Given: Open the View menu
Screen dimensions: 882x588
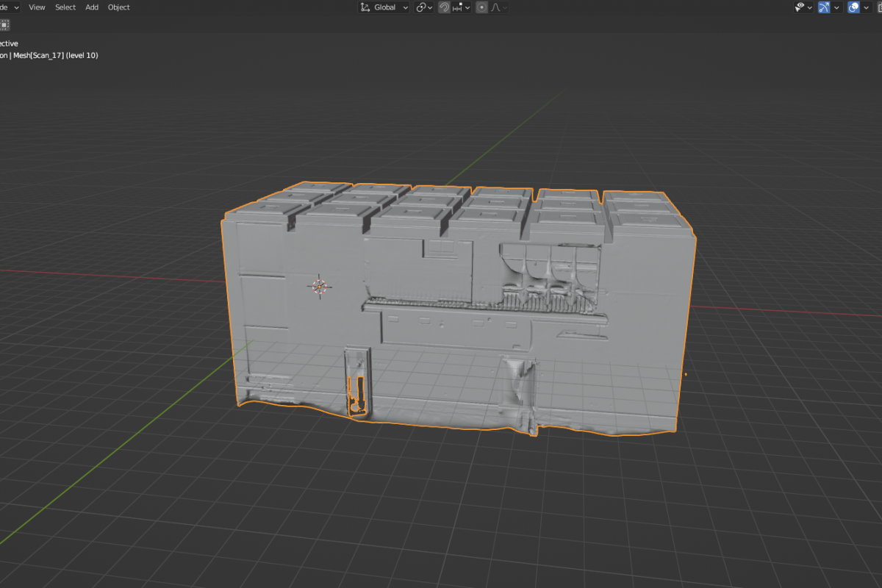Looking at the screenshot, I should (x=37, y=7).
